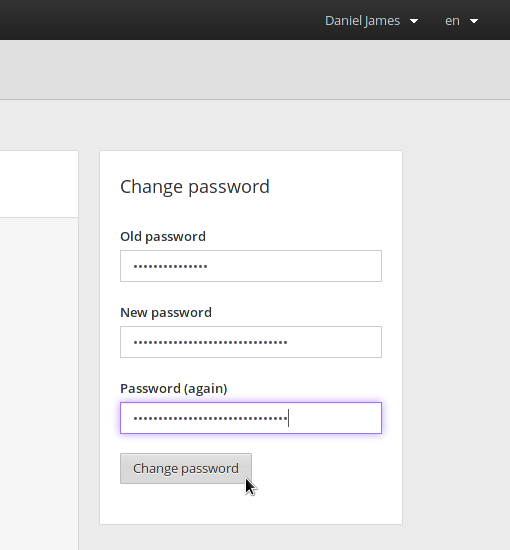Click the light gray area below the left panel

39,382
